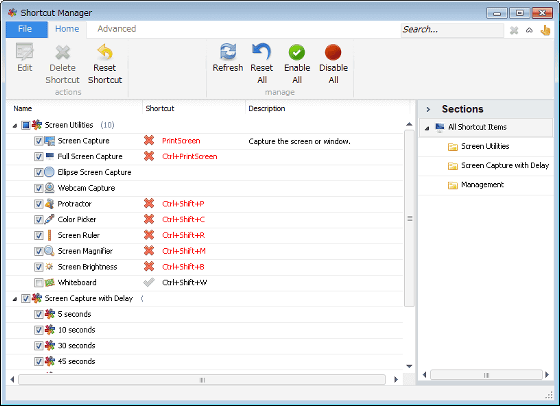The image size is (560, 406).
Task: Click the Edit shortcut icon
Action: click(x=25, y=52)
